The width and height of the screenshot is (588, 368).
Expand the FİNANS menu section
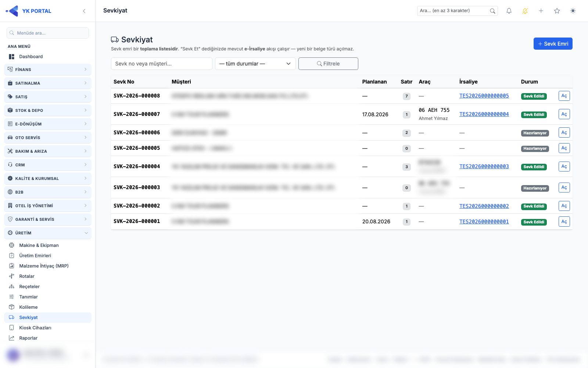click(48, 69)
